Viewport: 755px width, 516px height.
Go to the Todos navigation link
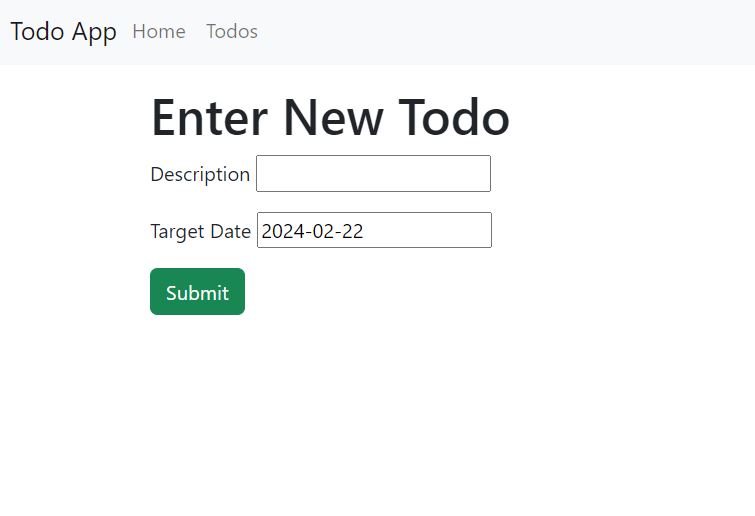[x=232, y=32]
